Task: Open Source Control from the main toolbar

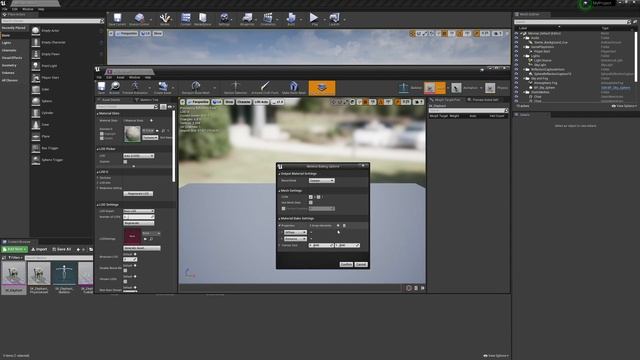Action: click(x=139, y=19)
